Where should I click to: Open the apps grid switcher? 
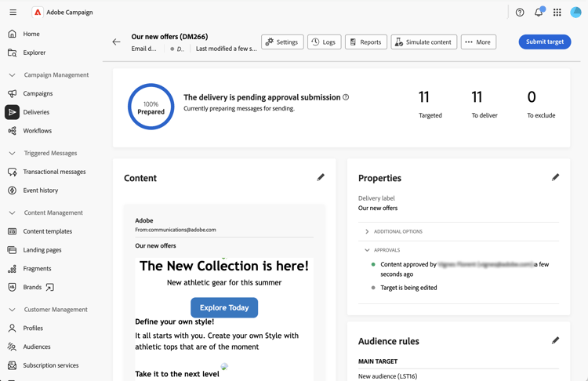pos(557,13)
